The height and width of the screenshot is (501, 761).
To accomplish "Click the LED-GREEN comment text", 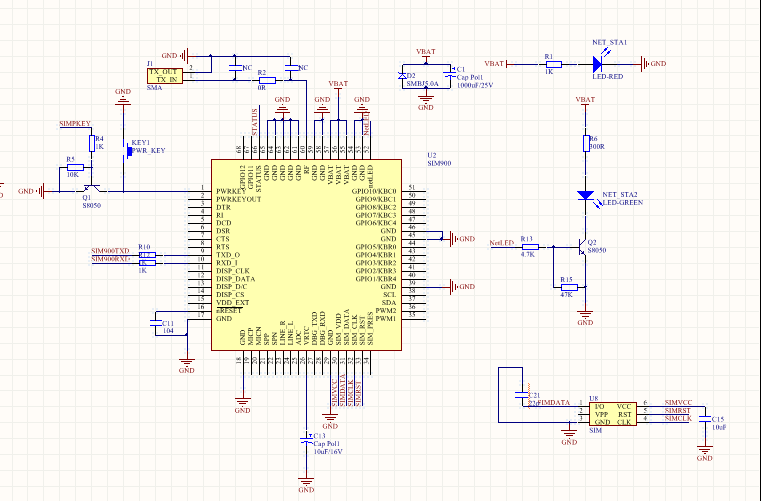I will point(623,202).
